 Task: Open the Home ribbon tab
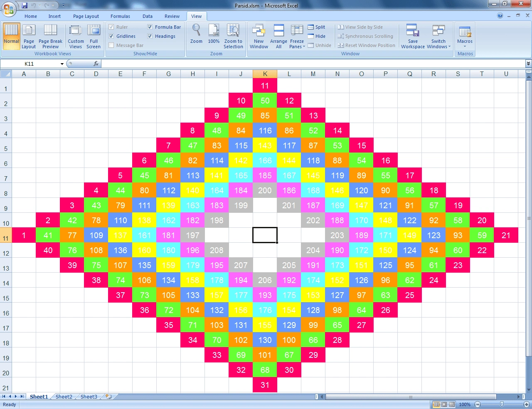[x=31, y=16]
